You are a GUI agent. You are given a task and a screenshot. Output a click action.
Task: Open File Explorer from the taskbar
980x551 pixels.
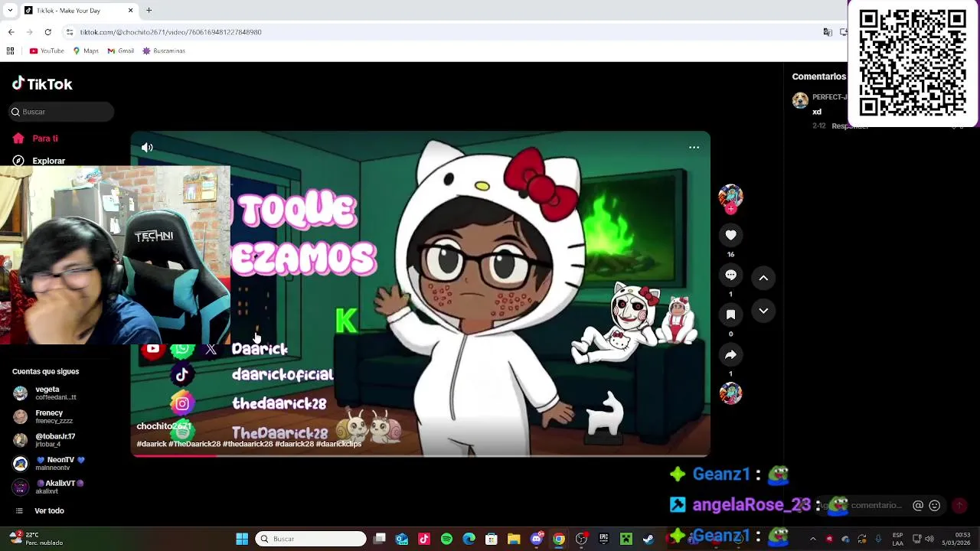tap(514, 539)
